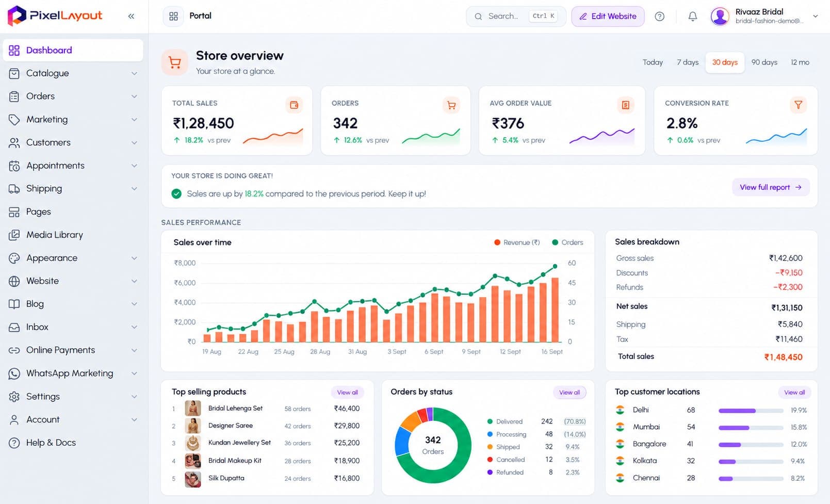Click View full report

pyautogui.click(x=771, y=187)
